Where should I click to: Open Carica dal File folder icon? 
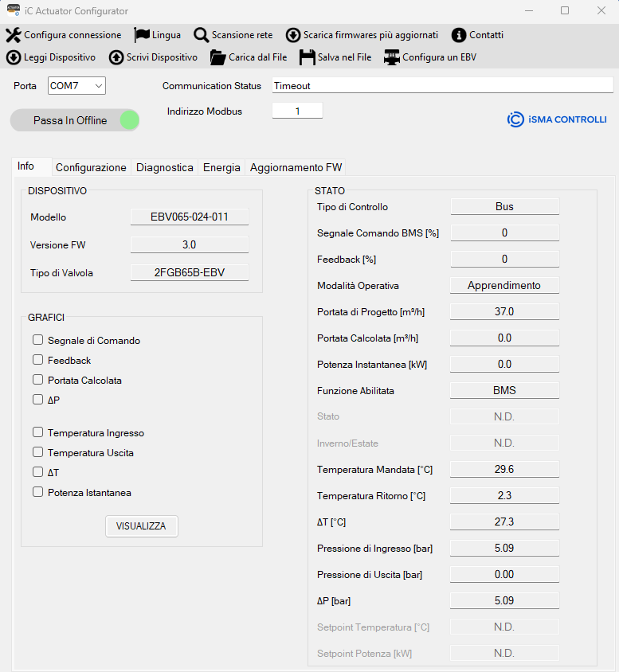pos(217,57)
